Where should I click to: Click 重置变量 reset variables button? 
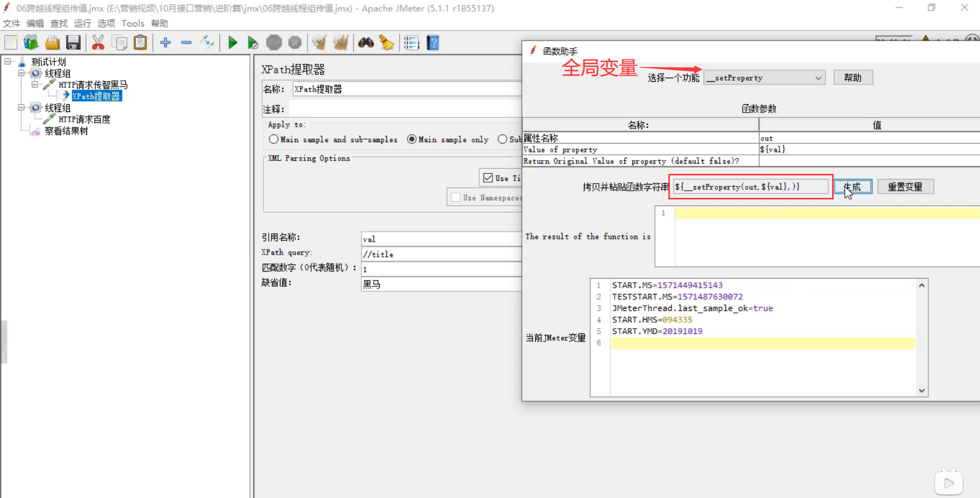click(905, 187)
